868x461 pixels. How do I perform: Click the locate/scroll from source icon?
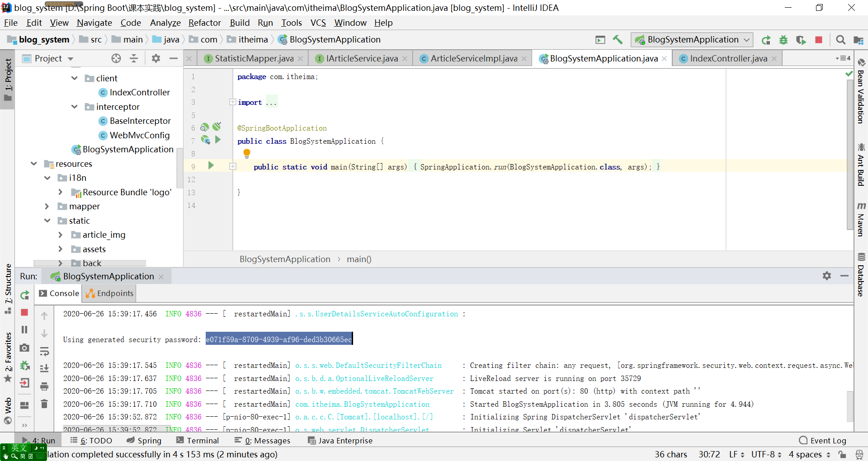click(x=116, y=58)
